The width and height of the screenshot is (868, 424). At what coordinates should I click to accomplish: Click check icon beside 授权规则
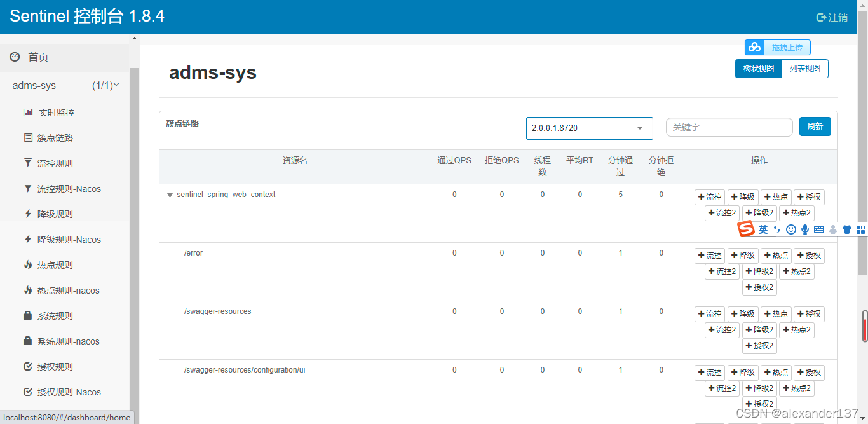[27, 366]
